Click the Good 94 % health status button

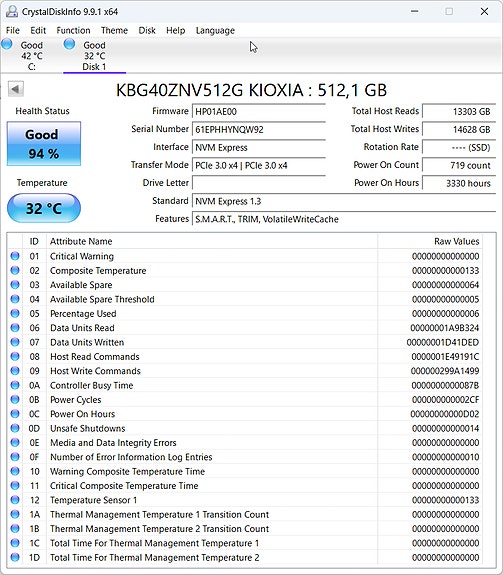point(44,144)
